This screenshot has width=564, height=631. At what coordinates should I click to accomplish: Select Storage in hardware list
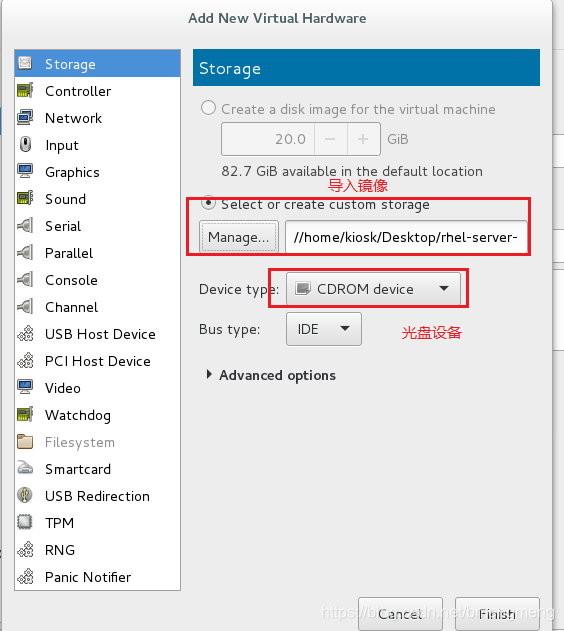[97, 64]
